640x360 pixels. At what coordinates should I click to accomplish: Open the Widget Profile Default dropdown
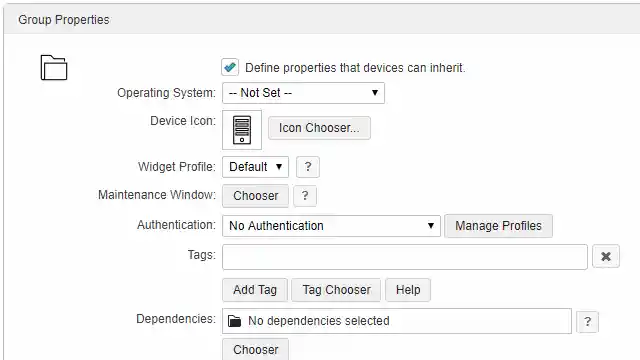point(256,167)
